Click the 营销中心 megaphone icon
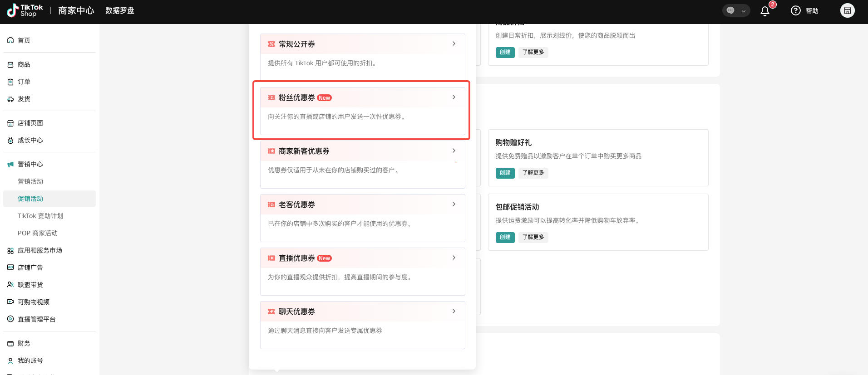Screen dimensions: 868x375 coord(10,165)
